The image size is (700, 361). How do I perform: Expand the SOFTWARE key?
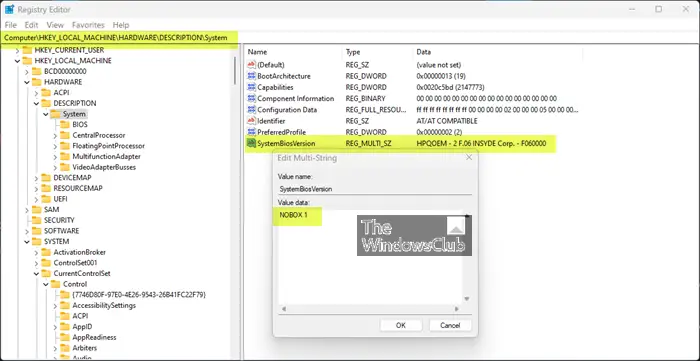pos(27,231)
